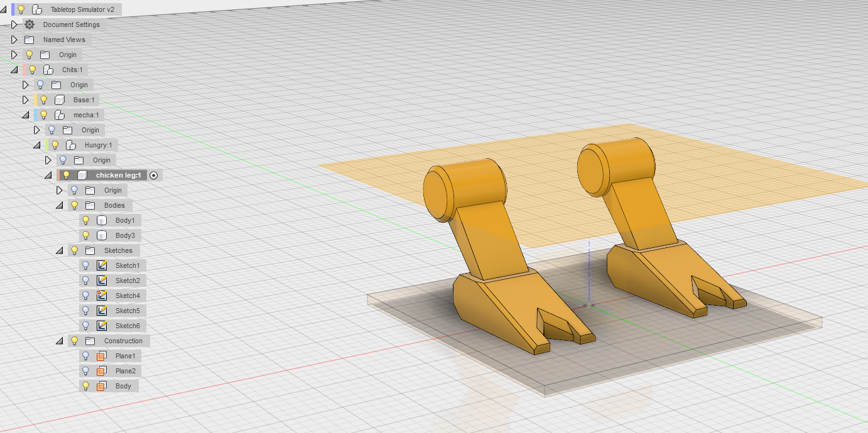The image size is (868, 433).
Task: Collapse the mecha:1 component
Action: (x=26, y=115)
